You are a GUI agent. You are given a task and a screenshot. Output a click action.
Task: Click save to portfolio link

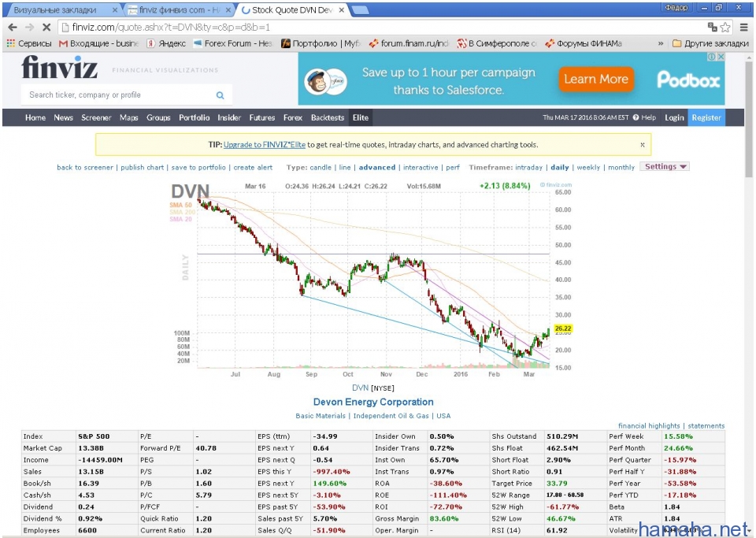click(x=198, y=167)
